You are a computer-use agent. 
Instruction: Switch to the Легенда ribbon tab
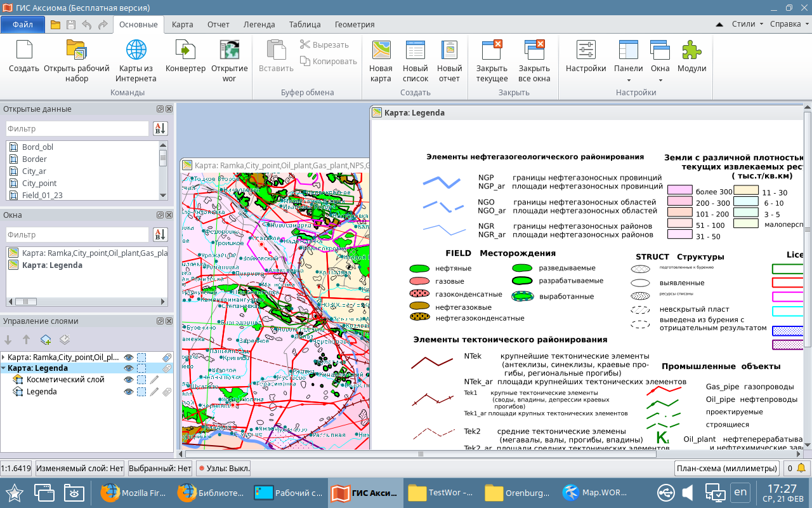point(259,25)
